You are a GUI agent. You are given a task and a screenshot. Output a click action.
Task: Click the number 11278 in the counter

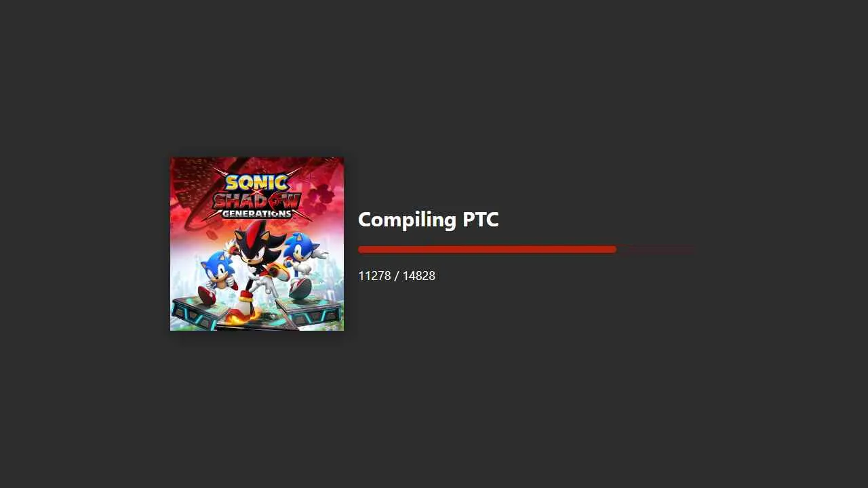click(374, 276)
